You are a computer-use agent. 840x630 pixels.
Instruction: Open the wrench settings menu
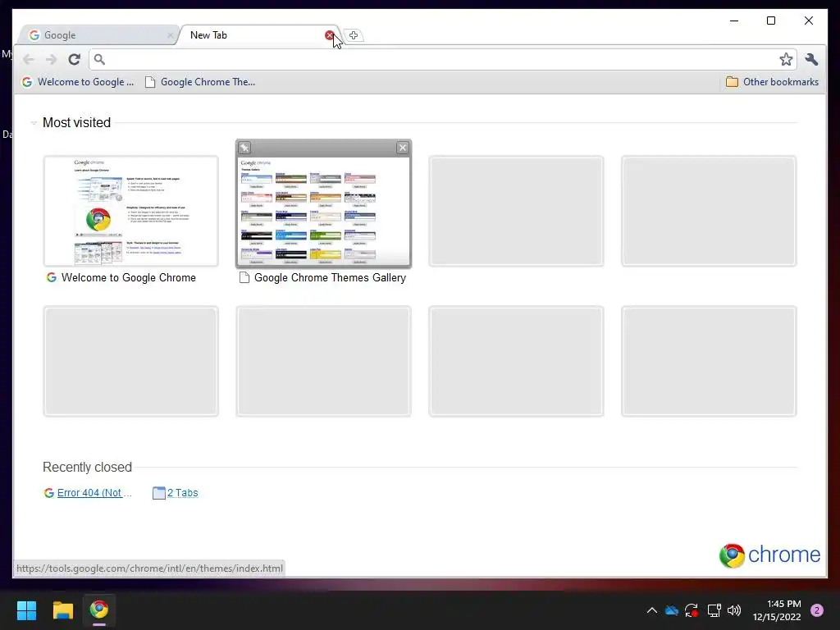pos(811,59)
